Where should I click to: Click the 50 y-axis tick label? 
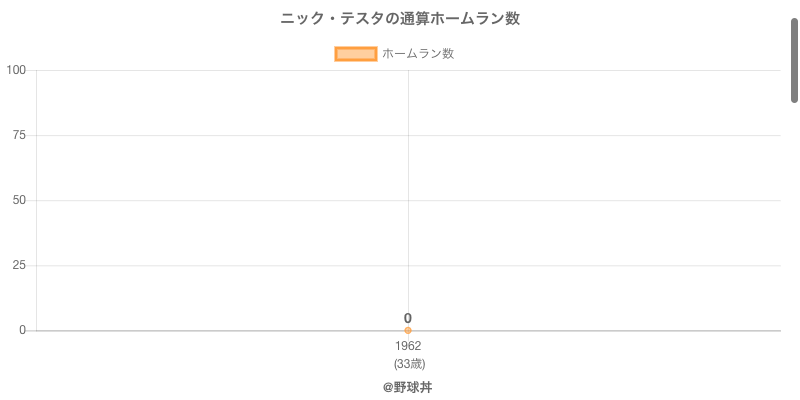pos(19,200)
